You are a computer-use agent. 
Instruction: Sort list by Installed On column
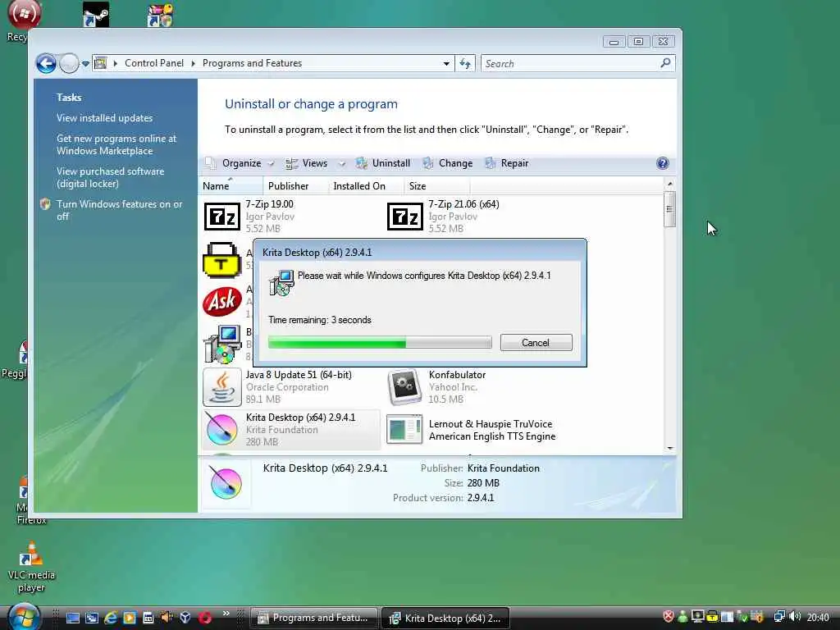point(366,186)
